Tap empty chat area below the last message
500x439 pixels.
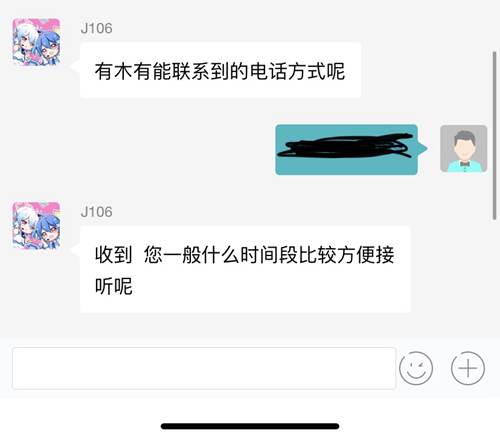[x=250, y=325]
